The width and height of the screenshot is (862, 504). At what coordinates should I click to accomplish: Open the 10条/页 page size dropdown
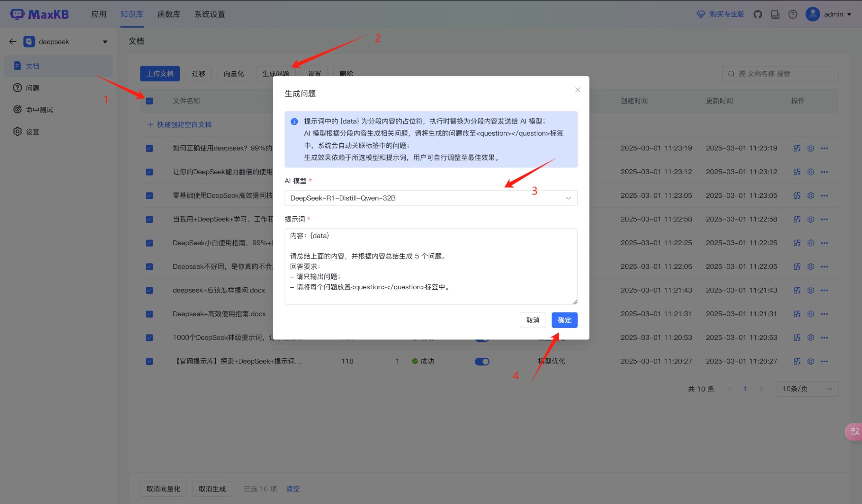(807, 389)
